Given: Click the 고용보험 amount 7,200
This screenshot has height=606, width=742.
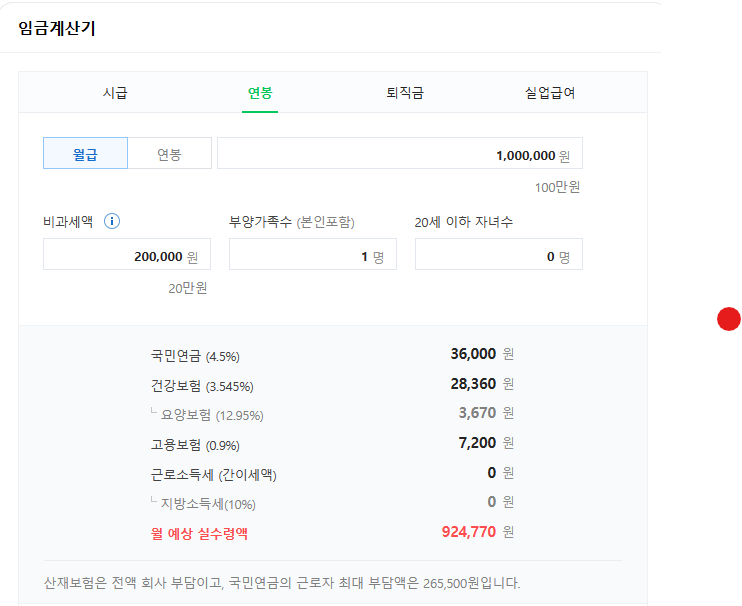Looking at the screenshot, I should click(x=476, y=443).
